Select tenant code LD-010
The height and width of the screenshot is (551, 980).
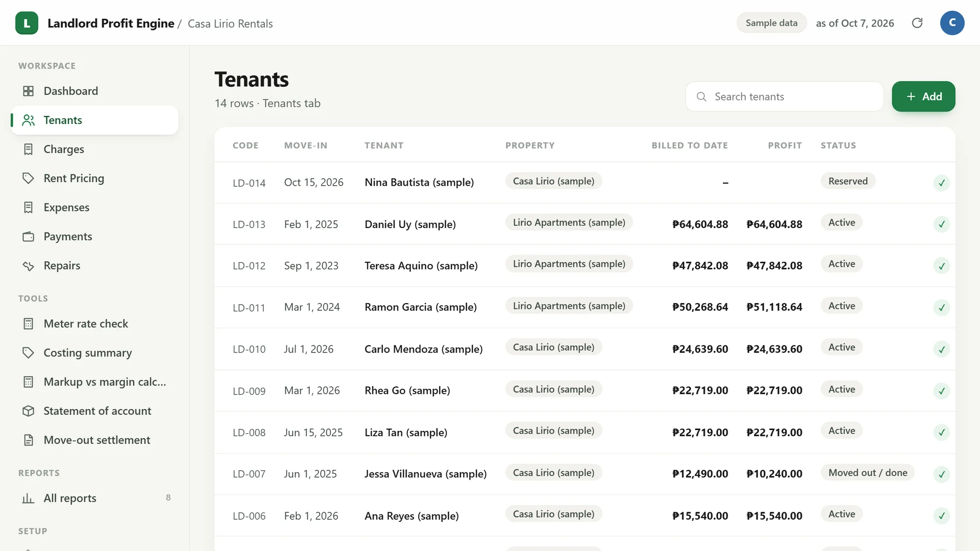[249, 349]
